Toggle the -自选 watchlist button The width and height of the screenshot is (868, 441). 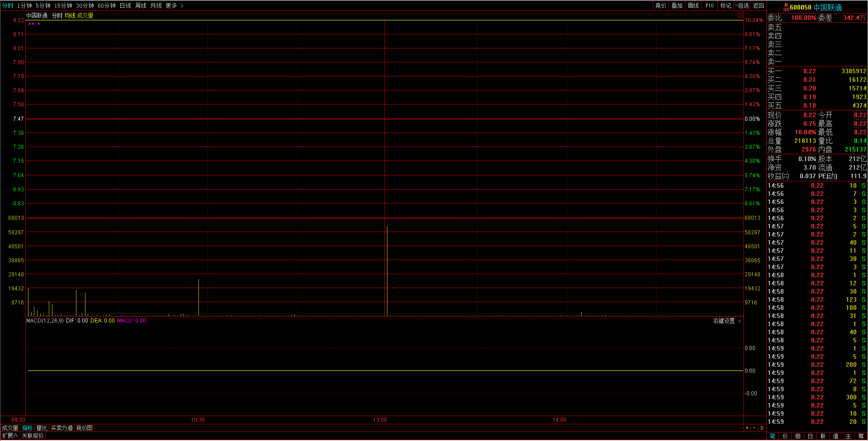742,6
